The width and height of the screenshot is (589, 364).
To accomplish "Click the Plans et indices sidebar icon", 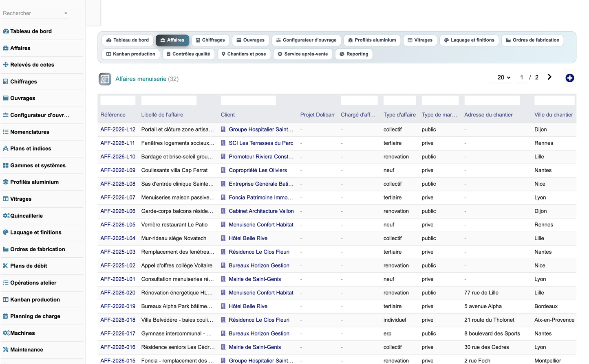I will pos(6,149).
